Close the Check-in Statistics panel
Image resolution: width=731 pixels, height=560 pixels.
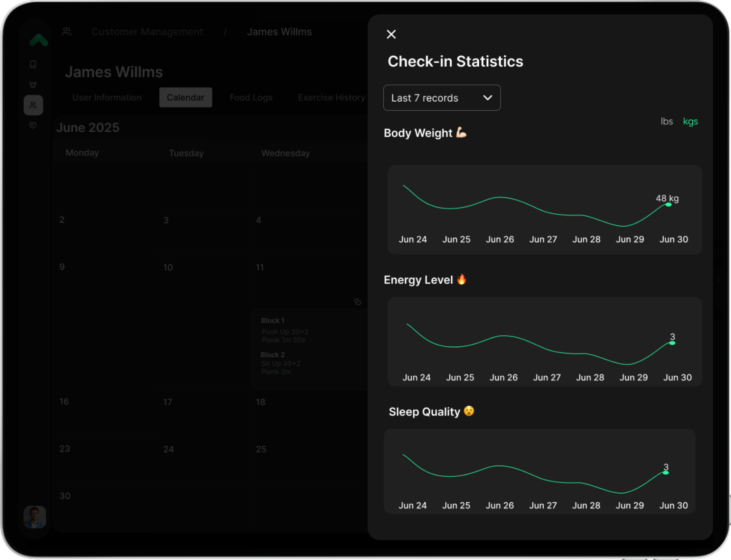tap(391, 34)
